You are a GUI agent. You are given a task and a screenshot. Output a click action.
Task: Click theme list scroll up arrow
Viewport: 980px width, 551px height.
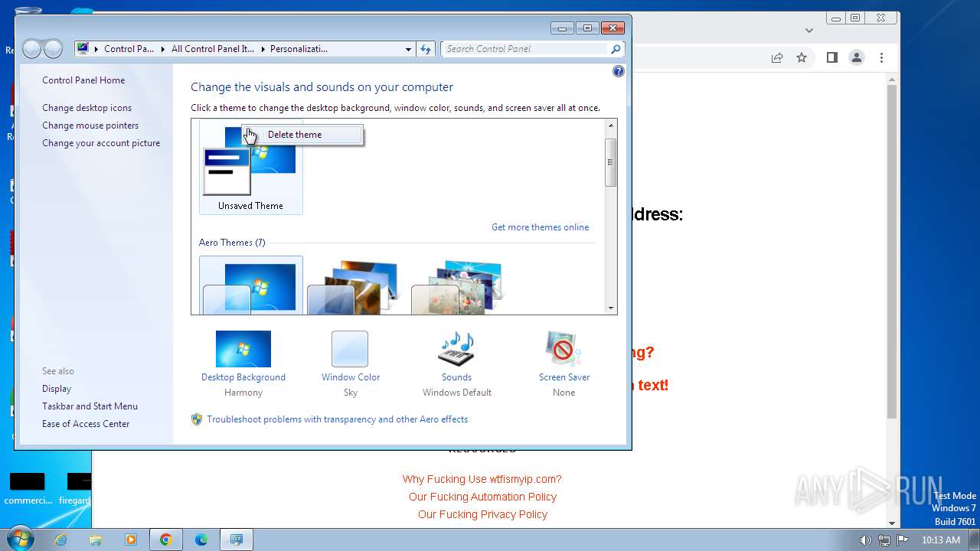coord(611,126)
